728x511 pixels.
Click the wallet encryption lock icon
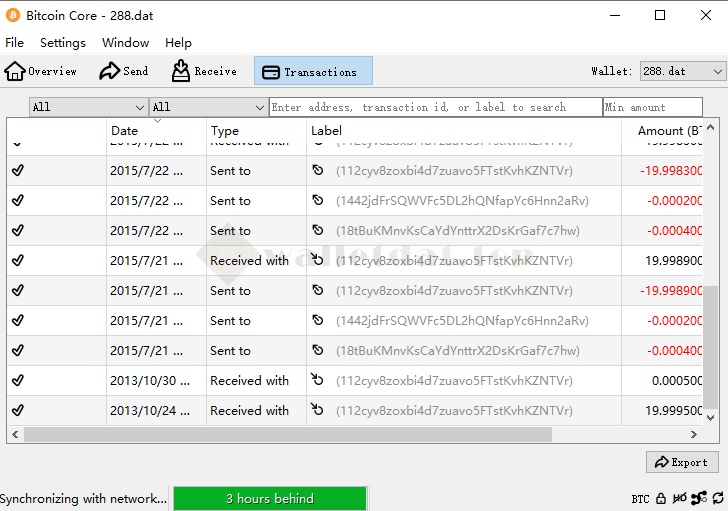pyautogui.click(x=661, y=498)
